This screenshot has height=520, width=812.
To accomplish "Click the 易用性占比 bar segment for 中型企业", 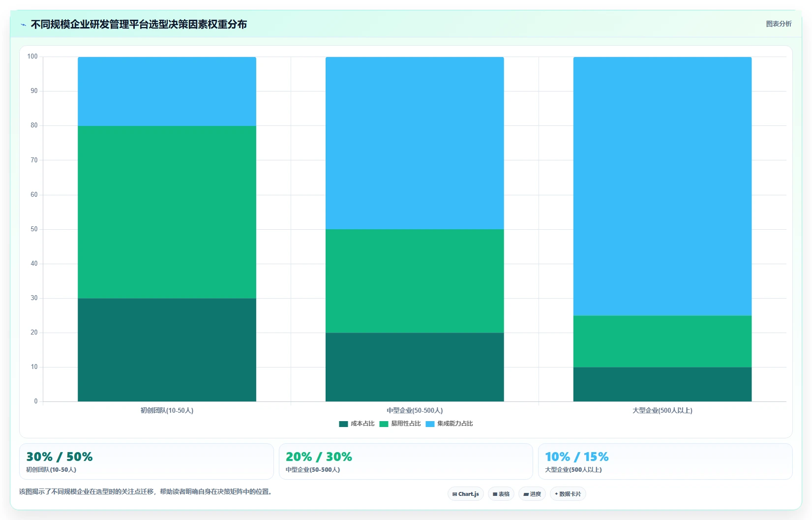I will (x=415, y=281).
